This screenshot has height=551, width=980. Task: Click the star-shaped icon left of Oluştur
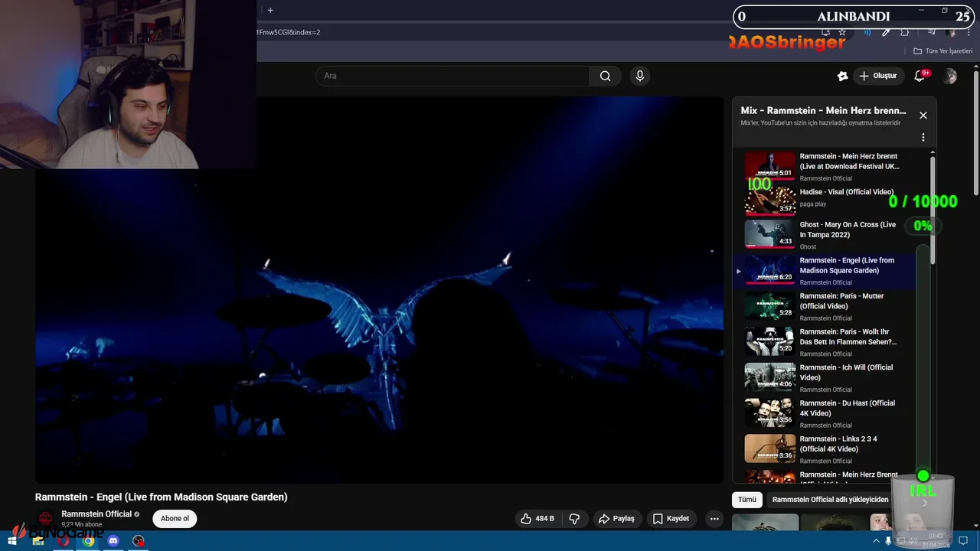click(842, 76)
